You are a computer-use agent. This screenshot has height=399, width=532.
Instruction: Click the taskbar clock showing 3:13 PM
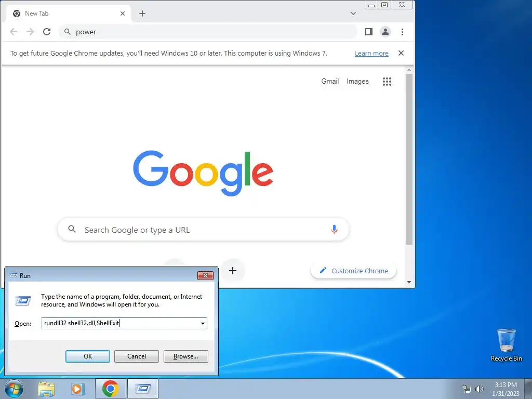(506, 389)
